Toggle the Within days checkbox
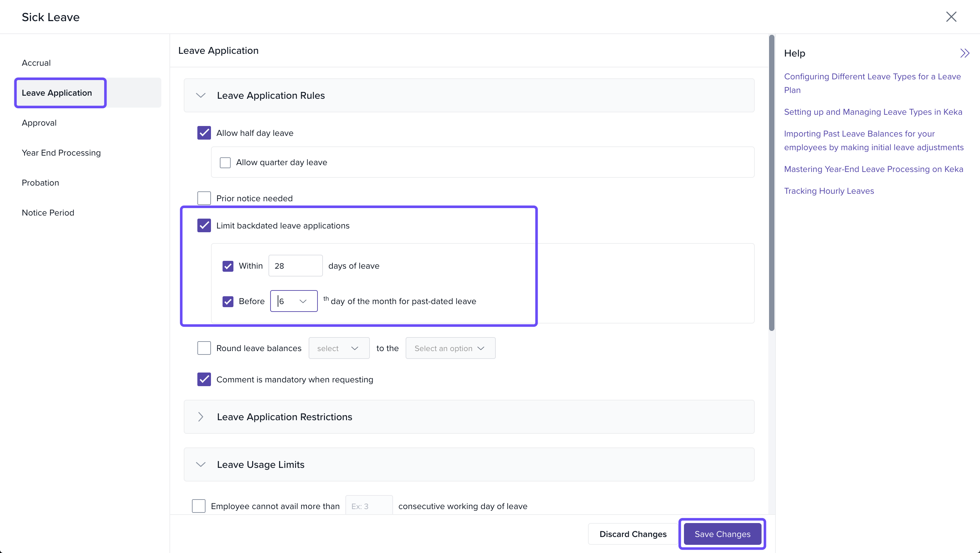The height and width of the screenshot is (553, 980). [228, 266]
